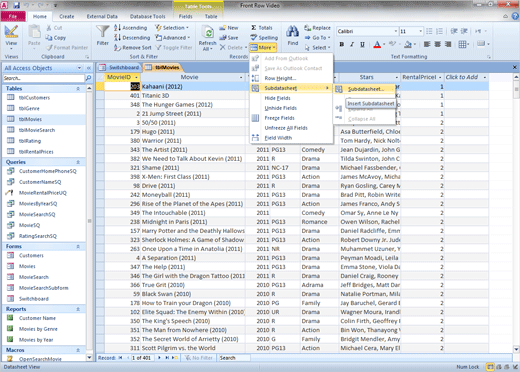The image size is (520, 372).
Task: Create a New record
Action: click(229, 28)
